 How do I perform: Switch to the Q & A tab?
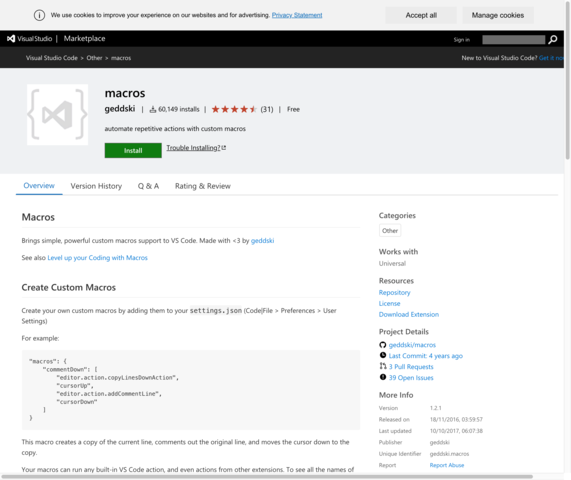click(x=148, y=186)
